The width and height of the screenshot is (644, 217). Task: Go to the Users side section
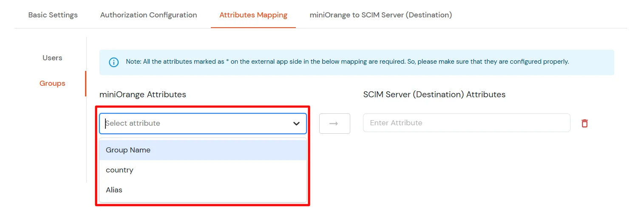tap(52, 58)
